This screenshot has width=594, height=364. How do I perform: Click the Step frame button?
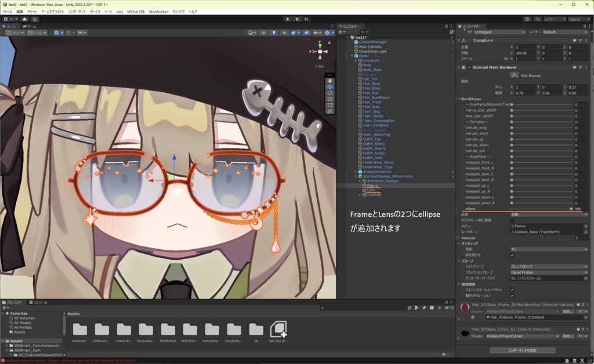[306, 19]
